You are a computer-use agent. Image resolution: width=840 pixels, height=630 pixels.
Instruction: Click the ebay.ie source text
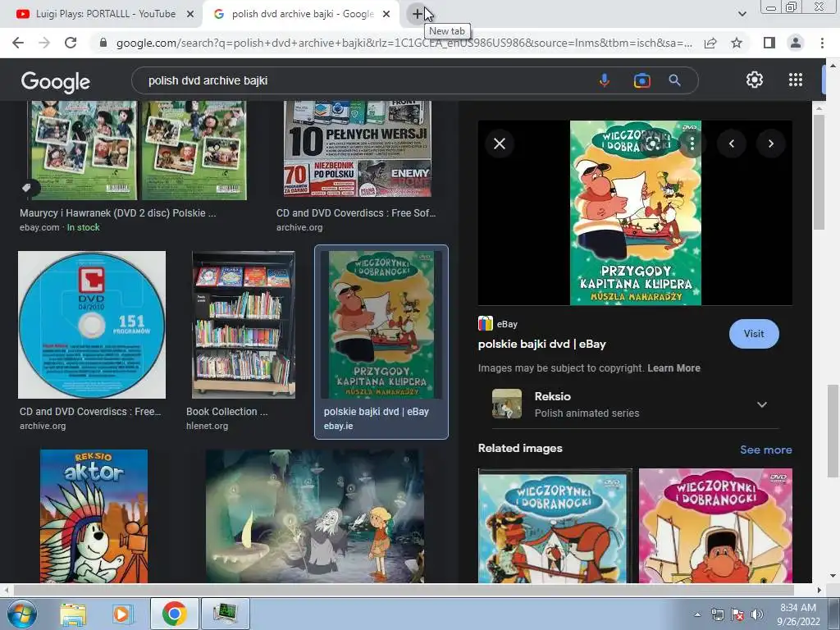point(338,426)
